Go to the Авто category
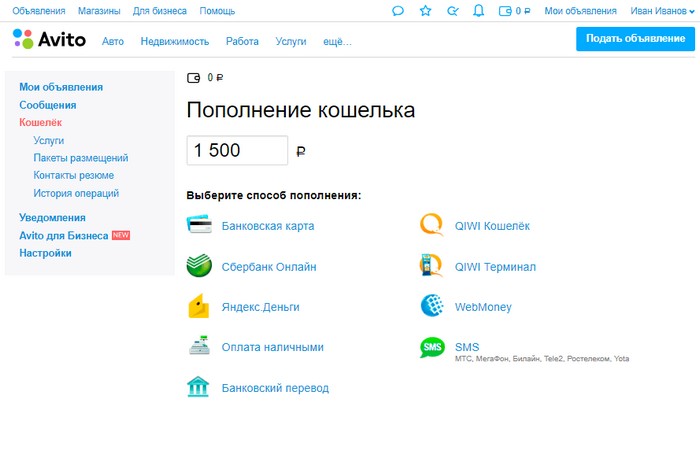The height and width of the screenshot is (466, 700). pyautogui.click(x=112, y=42)
